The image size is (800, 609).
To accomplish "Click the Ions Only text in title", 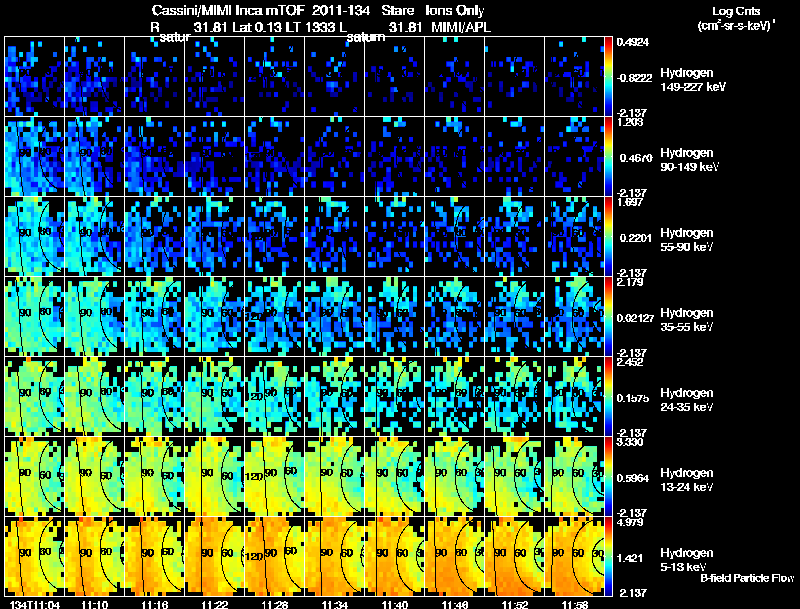I will tap(455, 11).
